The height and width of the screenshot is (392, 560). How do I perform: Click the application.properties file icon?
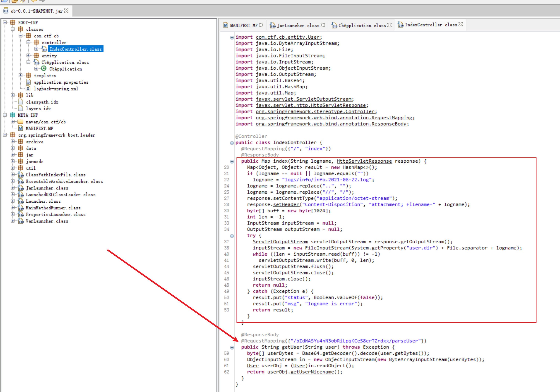point(28,82)
